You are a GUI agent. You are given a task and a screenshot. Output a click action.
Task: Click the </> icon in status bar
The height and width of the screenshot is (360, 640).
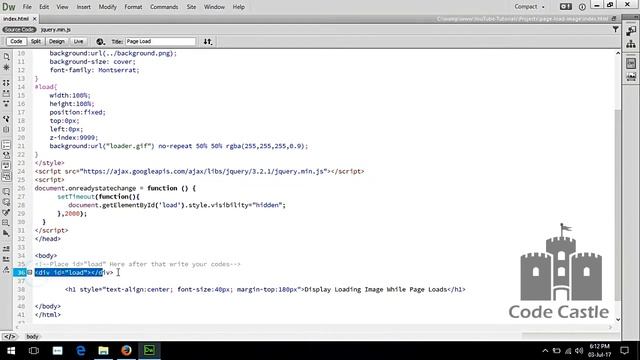10,337
